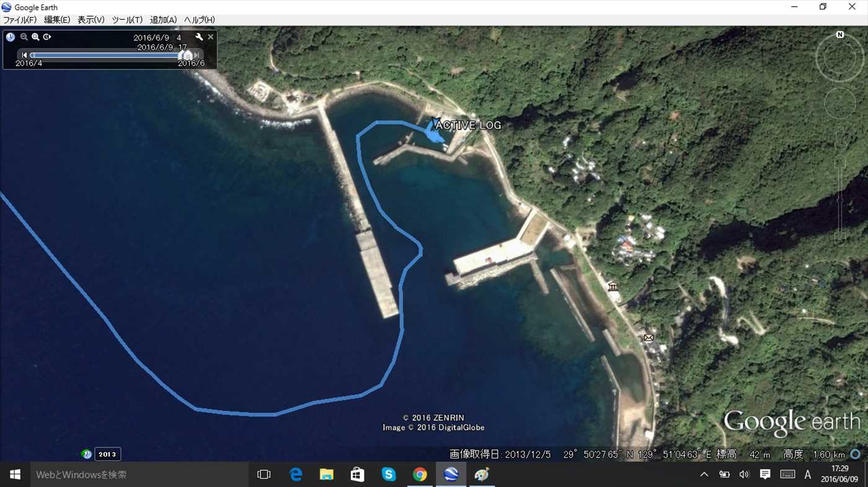Open the 表示(V) menu

91,20
